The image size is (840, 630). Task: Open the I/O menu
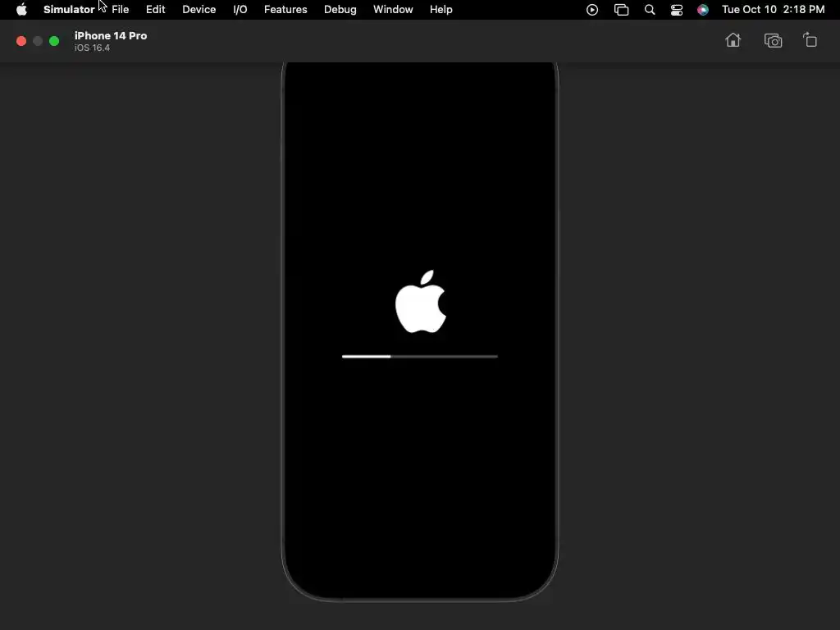point(240,10)
